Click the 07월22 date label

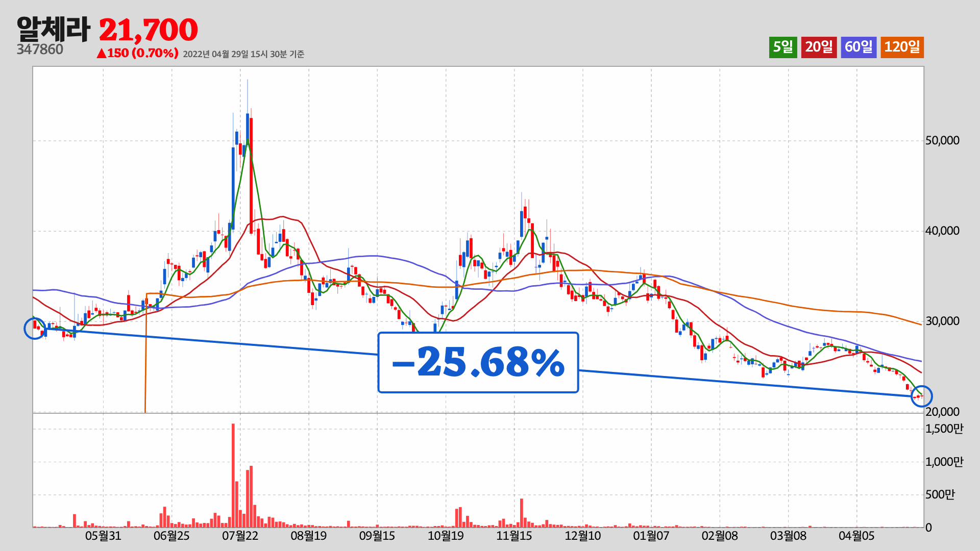[x=240, y=536]
